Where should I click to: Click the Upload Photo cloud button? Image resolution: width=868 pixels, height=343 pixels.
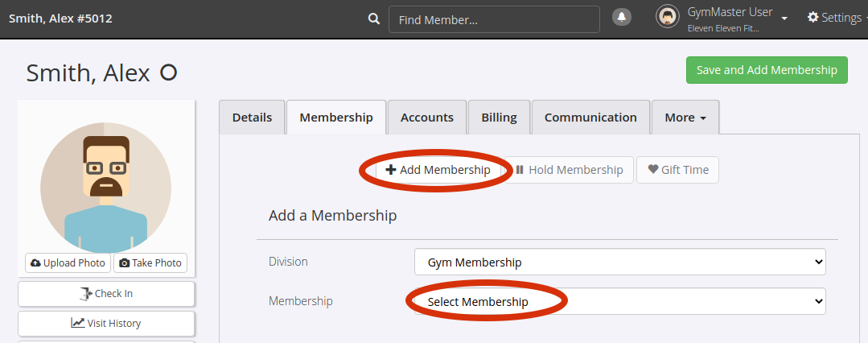[x=68, y=262]
